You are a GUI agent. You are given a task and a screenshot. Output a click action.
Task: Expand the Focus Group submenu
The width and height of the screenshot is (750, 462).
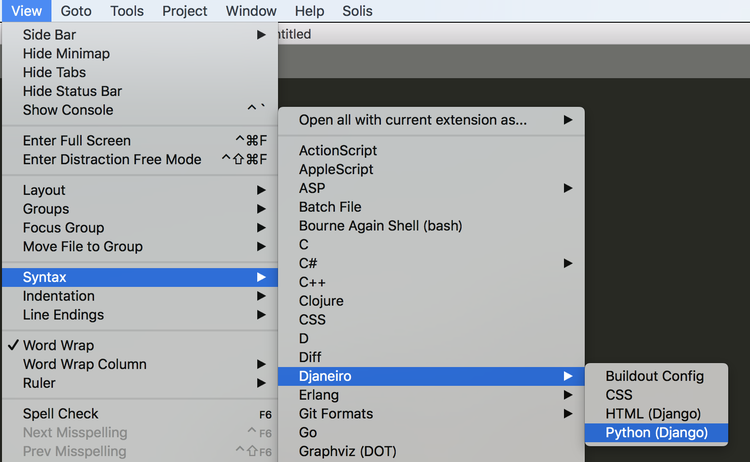(140, 228)
